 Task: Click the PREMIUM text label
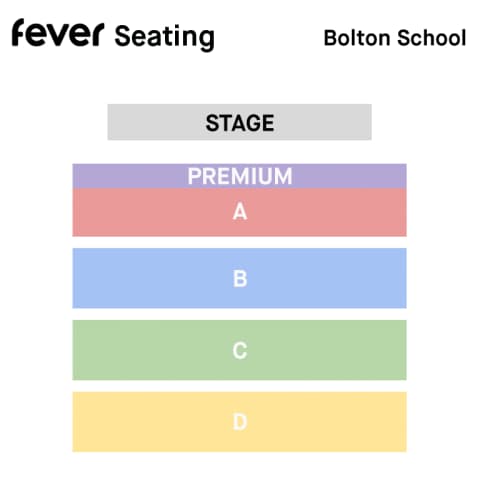(240, 176)
